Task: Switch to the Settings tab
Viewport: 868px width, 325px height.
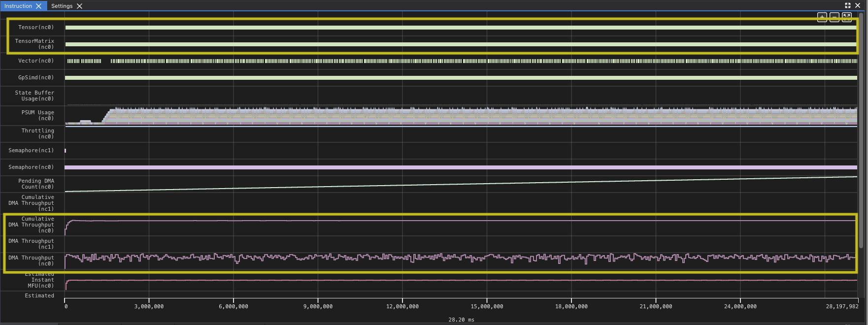Action: (62, 6)
